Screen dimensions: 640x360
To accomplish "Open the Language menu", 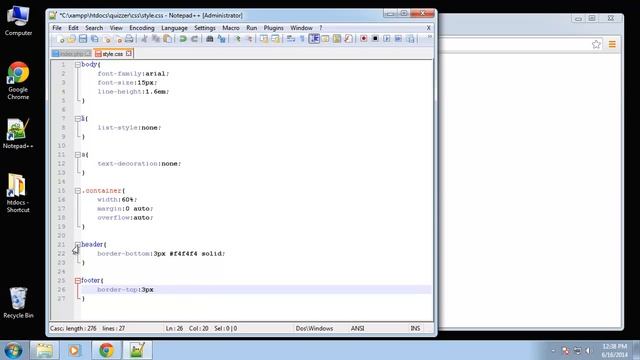I will (x=174, y=28).
